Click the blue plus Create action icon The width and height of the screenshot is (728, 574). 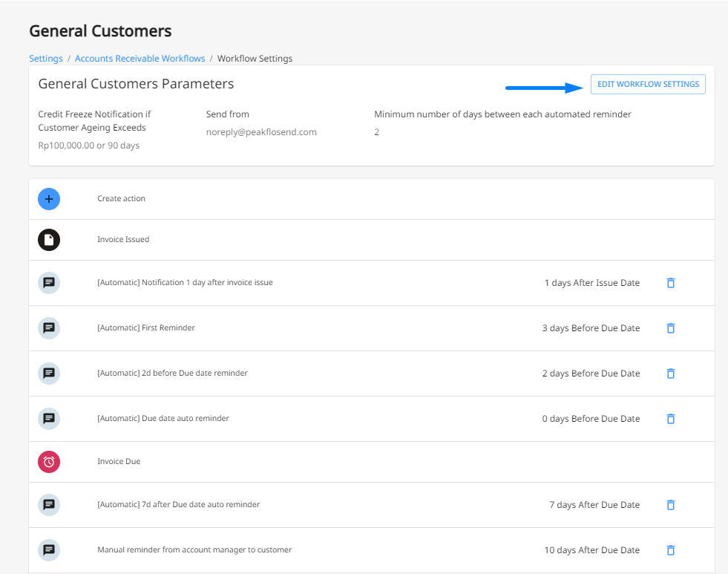tap(49, 199)
